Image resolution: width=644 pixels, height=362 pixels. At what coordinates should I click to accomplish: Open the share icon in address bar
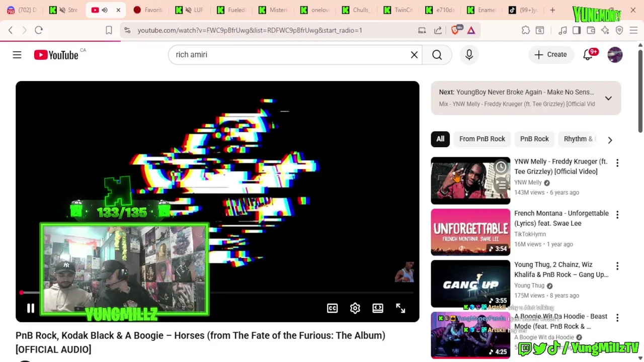(x=438, y=30)
